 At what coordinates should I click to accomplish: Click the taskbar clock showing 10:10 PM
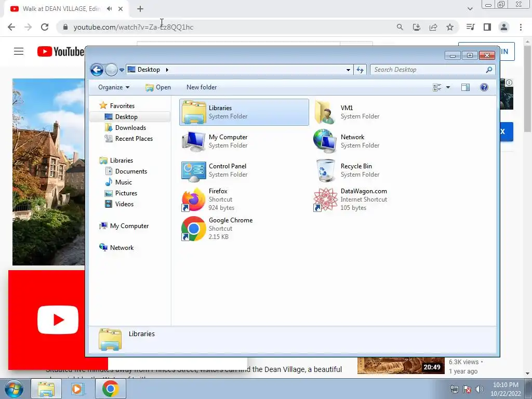pos(506,389)
